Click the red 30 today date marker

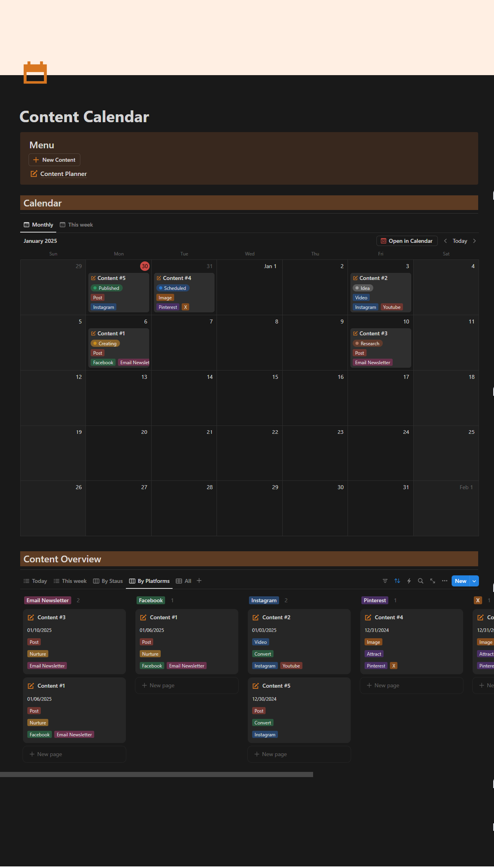(145, 266)
